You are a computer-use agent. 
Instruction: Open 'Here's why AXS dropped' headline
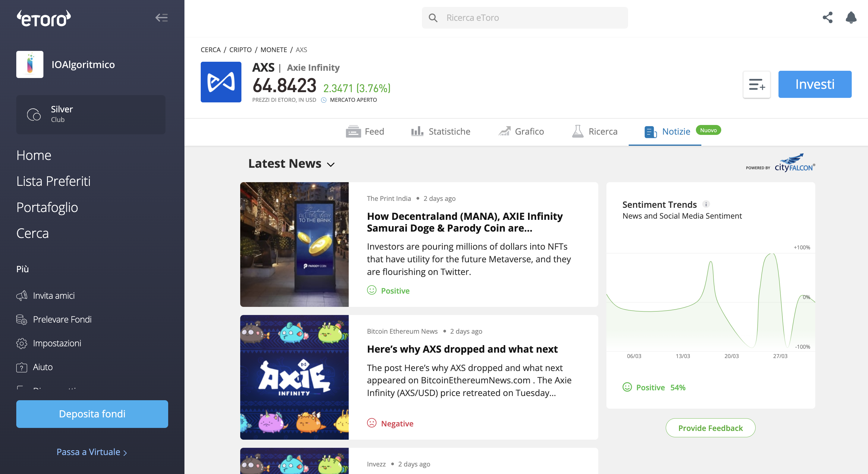pos(462,349)
